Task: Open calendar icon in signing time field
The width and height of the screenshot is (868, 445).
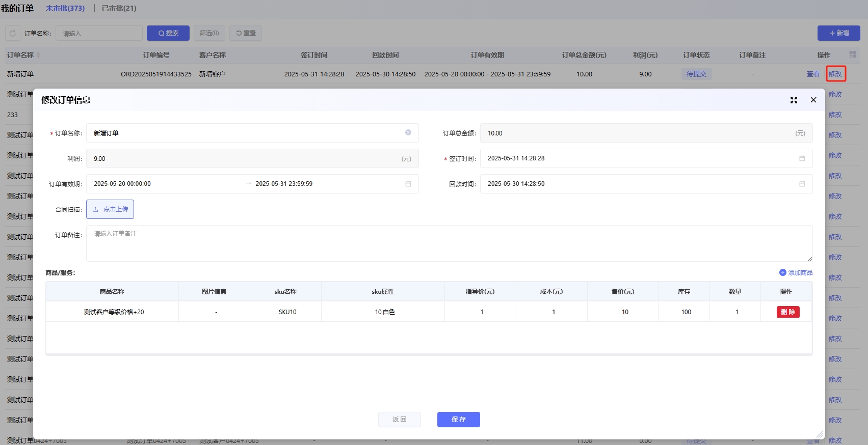Action: [802, 158]
